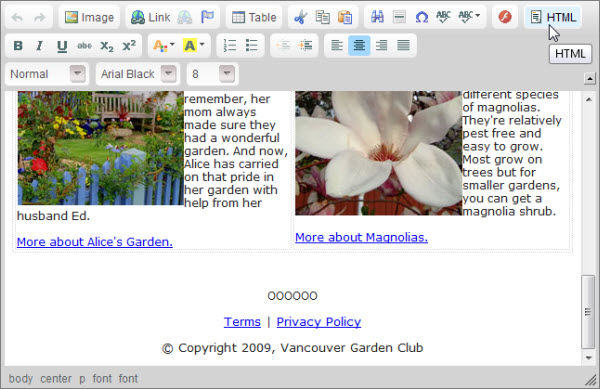The width and height of the screenshot is (600, 389).
Task: Select p in element path
Action: point(82,379)
